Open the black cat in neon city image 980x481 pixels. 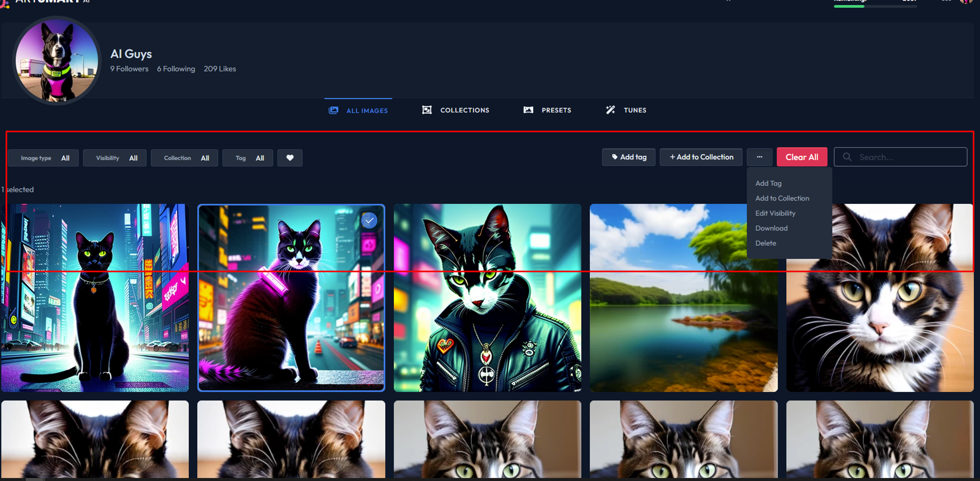pos(95,298)
